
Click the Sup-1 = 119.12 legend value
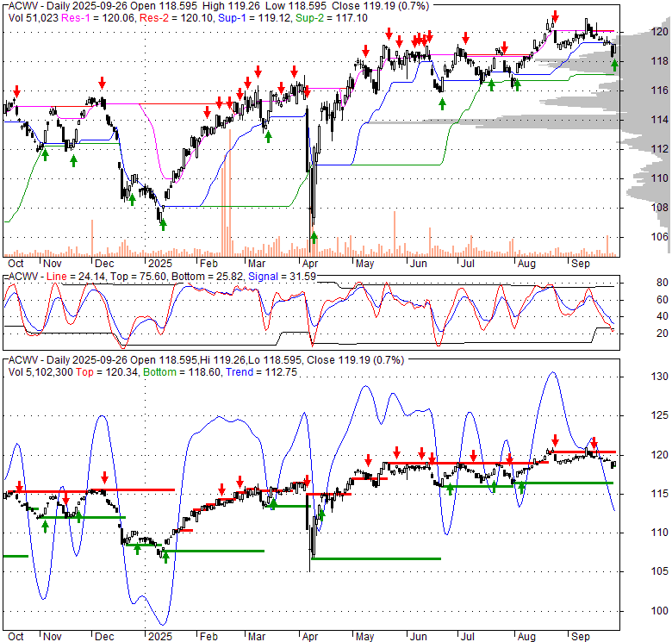(255, 18)
